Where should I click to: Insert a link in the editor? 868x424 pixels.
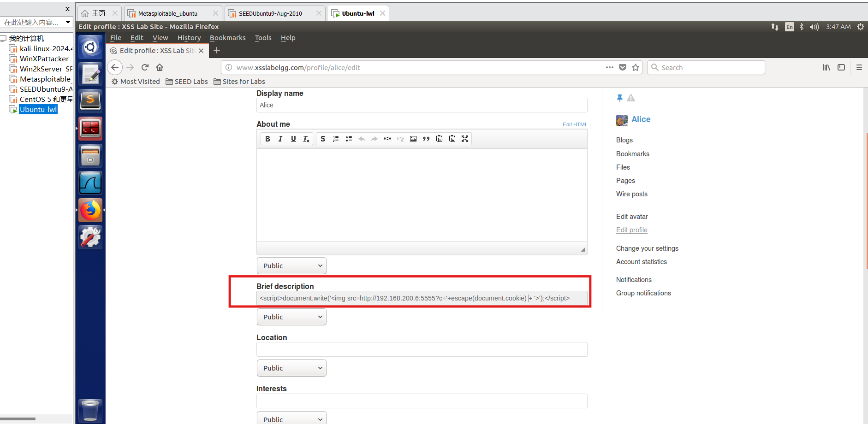click(x=387, y=139)
